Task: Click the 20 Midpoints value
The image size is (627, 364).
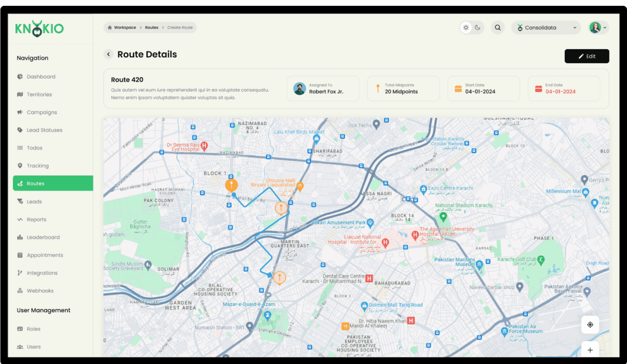Action: point(401,92)
